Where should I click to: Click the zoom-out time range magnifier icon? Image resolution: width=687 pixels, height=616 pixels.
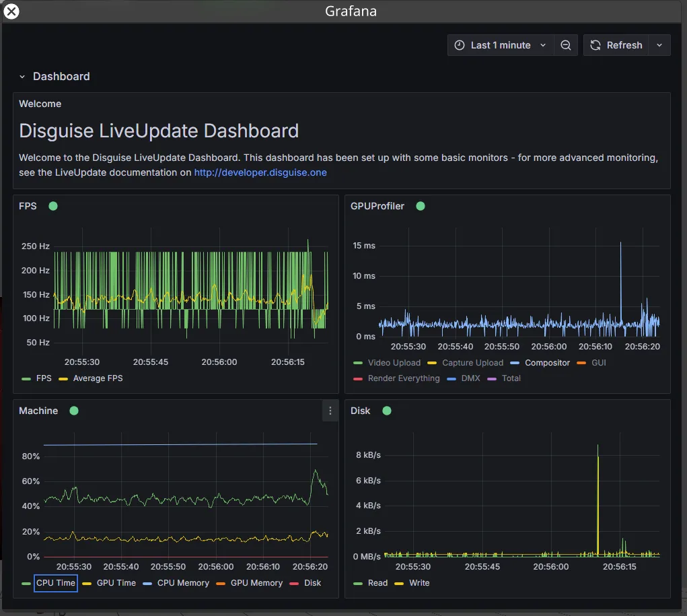click(566, 44)
